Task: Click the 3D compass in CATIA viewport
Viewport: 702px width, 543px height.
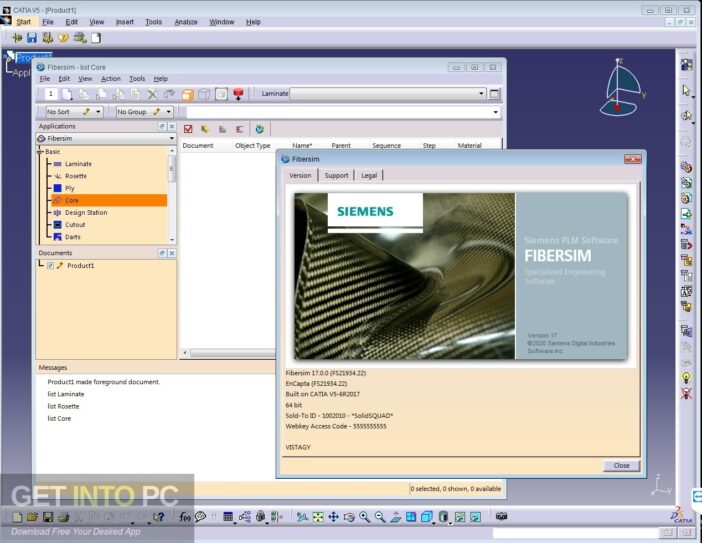Action: [623, 87]
